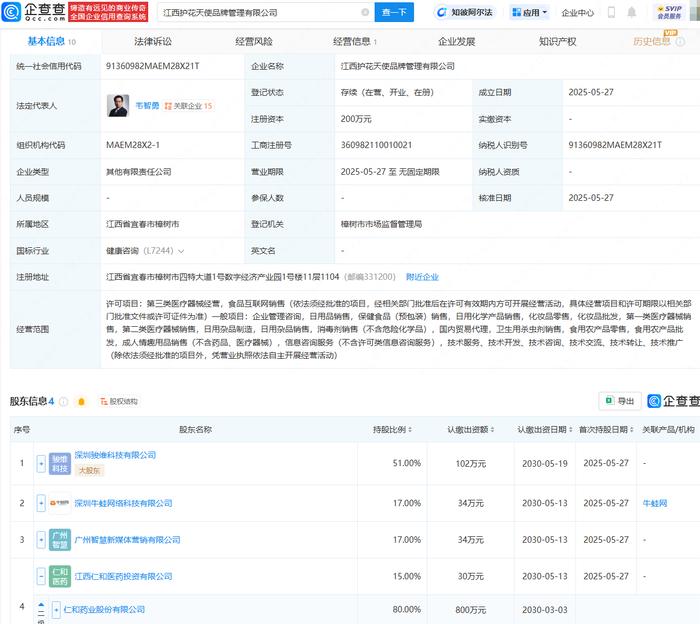
Task: Switch to 法律诉讼 tab
Action: point(153,42)
